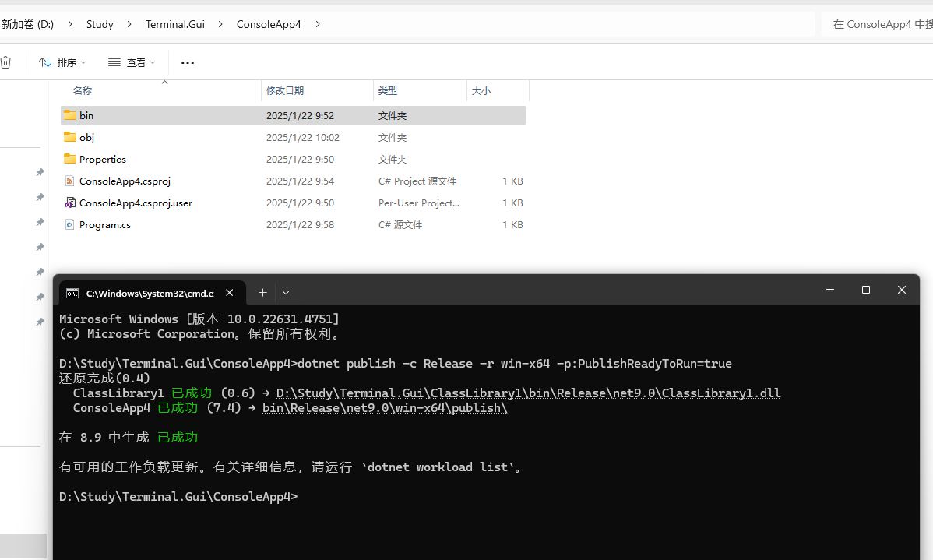Navigate to Terminal.Gui in the breadcrumb bar
933x560 pixels.
click(175, 24)
